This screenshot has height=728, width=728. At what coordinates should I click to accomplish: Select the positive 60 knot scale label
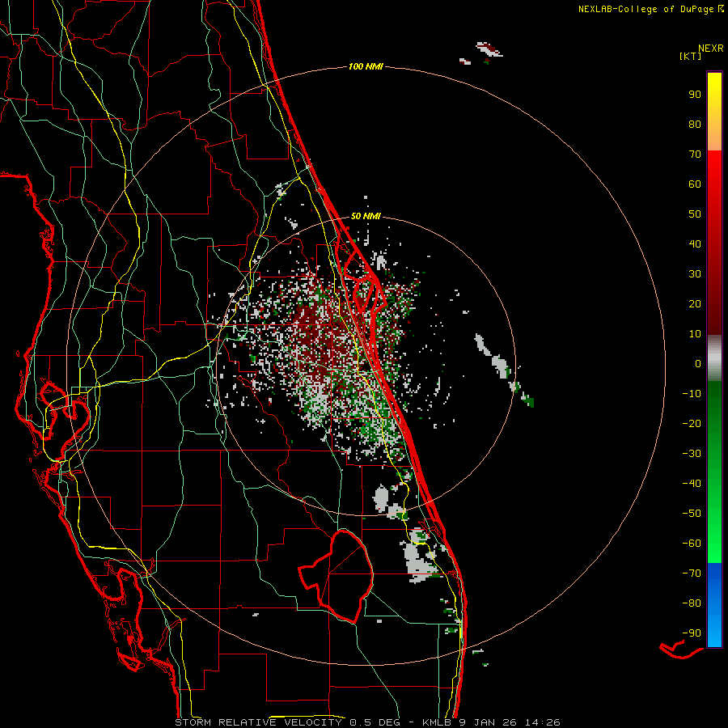coord(695,184)
